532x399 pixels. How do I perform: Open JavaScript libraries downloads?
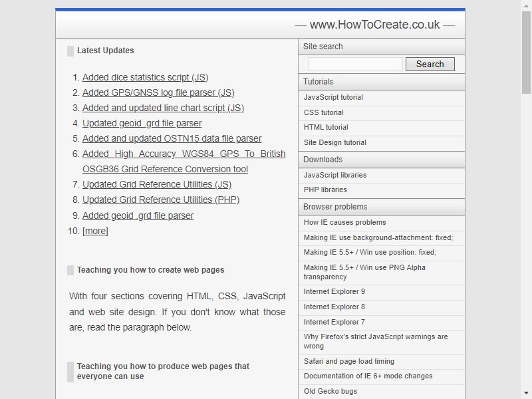pyautogui.click(x=382, y=175)
